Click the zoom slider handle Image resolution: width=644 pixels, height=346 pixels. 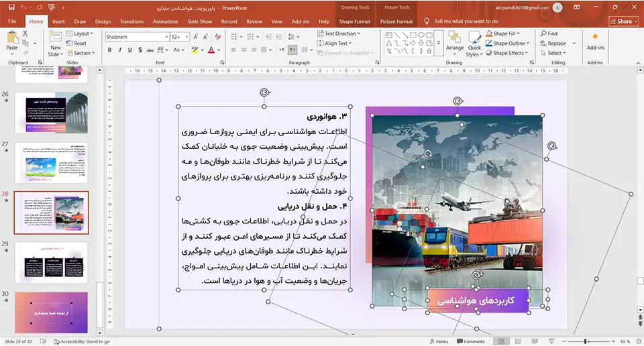point(586,341)
